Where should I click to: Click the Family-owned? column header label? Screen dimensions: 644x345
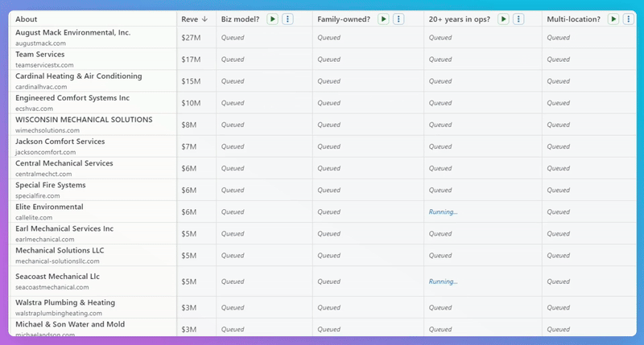click(344, 18)
